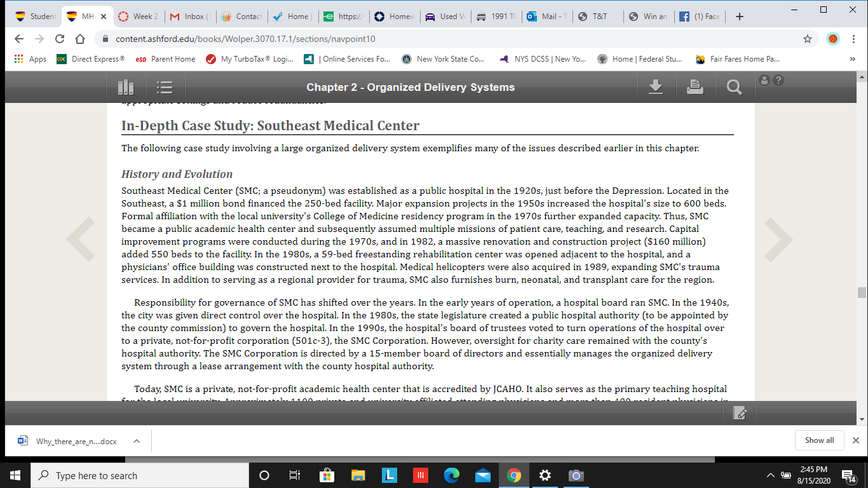This screenshot has height=488, width=868.
Task: Click the browser forward arrow
Action: click(x=39, y=39)
